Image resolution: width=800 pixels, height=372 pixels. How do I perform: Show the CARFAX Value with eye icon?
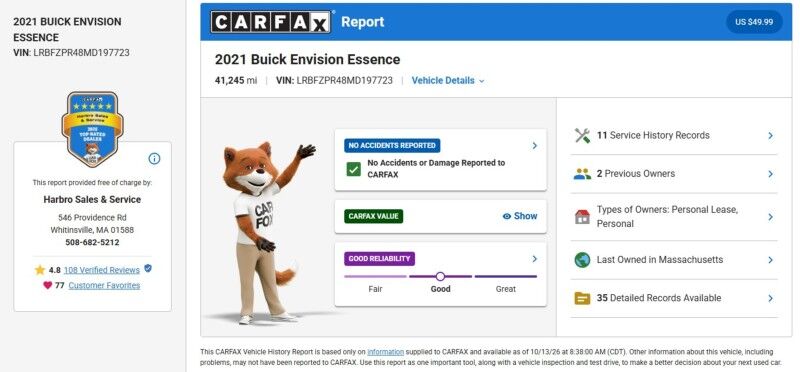(x=520, y=216)
